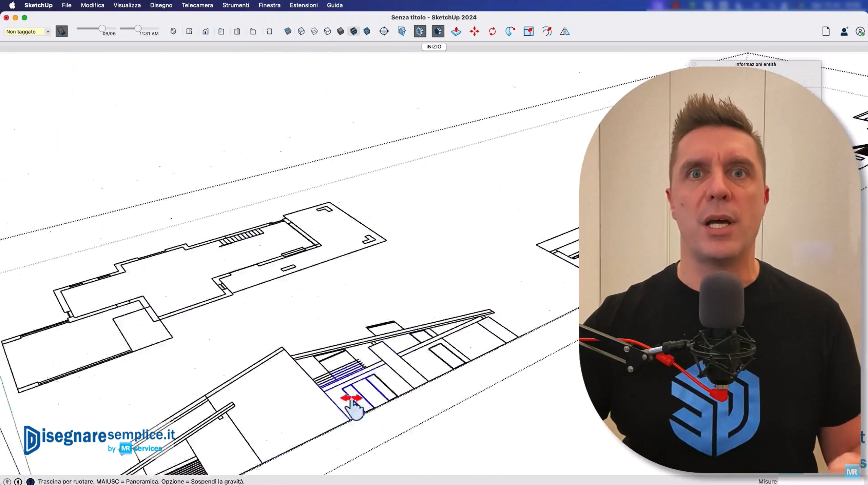Open the Instructor help status icon
The height and width of the screenshot is (485, 868).
coord(30,481)
